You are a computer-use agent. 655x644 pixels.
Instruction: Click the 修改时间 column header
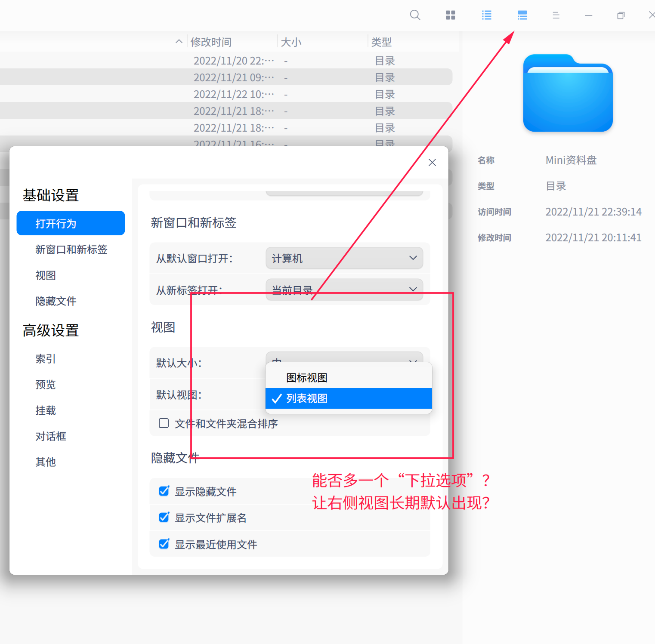[x=211, y=41]
